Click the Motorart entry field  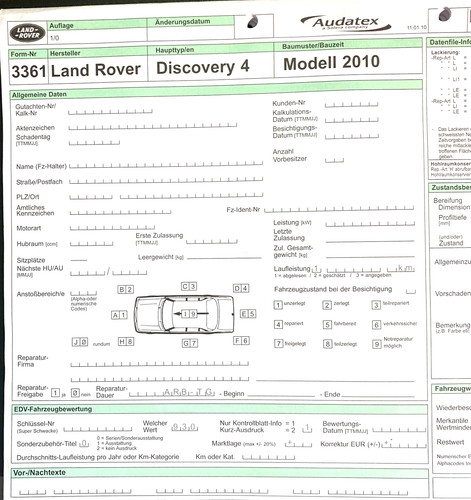tap(112, 228)
